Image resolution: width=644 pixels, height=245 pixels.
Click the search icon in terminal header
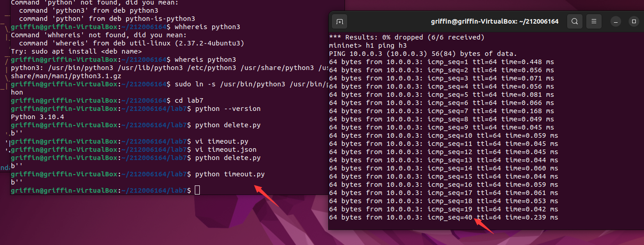click(x=575, y=21)
